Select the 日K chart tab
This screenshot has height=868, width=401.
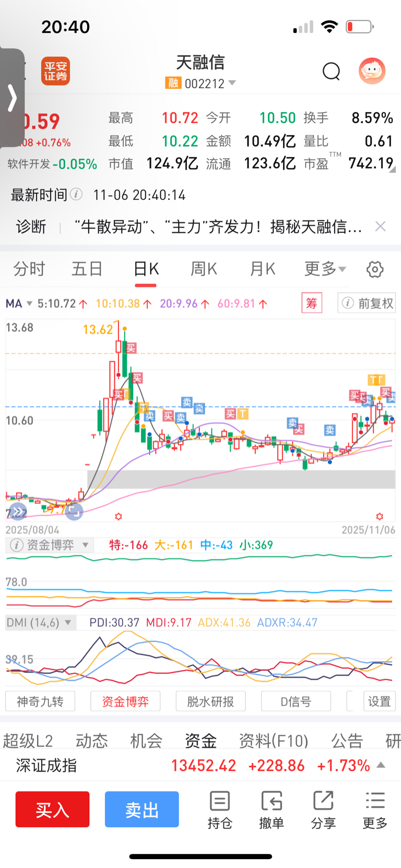click(x=146, y=269)
